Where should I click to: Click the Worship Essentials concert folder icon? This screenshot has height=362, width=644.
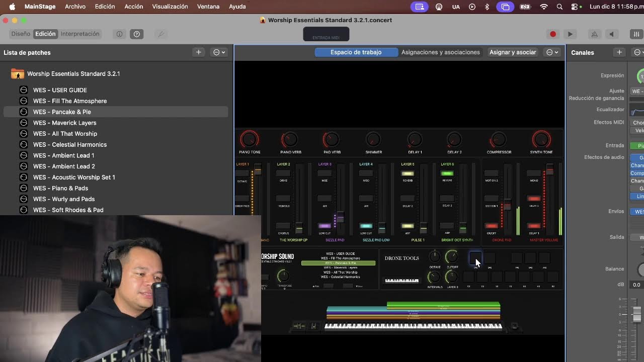coord(18,74)
